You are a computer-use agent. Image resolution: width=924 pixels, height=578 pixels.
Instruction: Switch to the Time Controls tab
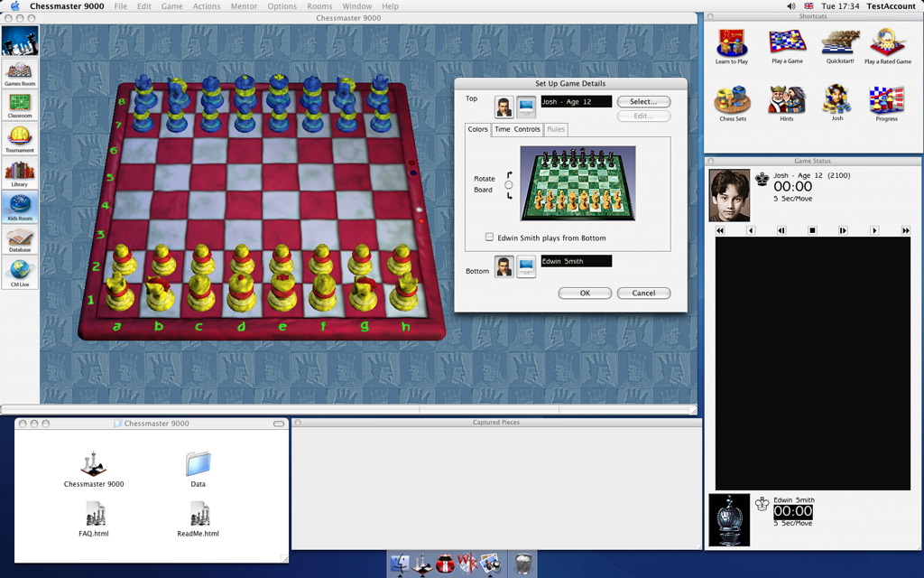coord(517,129)
